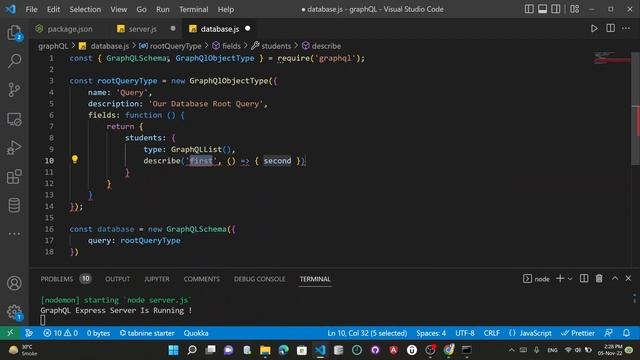Viewport: 640px width, 360px height.
Task: Switch to the JUPYTER panel tab
Action: 157,279
